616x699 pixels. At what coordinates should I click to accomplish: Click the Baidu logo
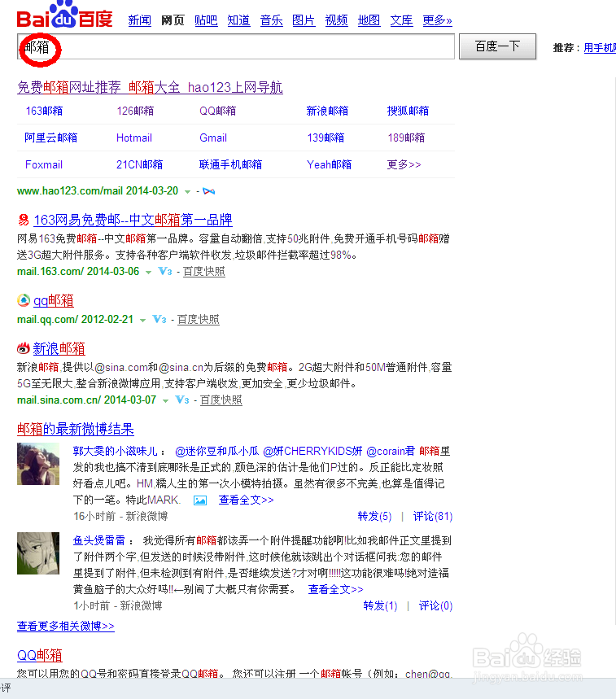pos(64,15)
